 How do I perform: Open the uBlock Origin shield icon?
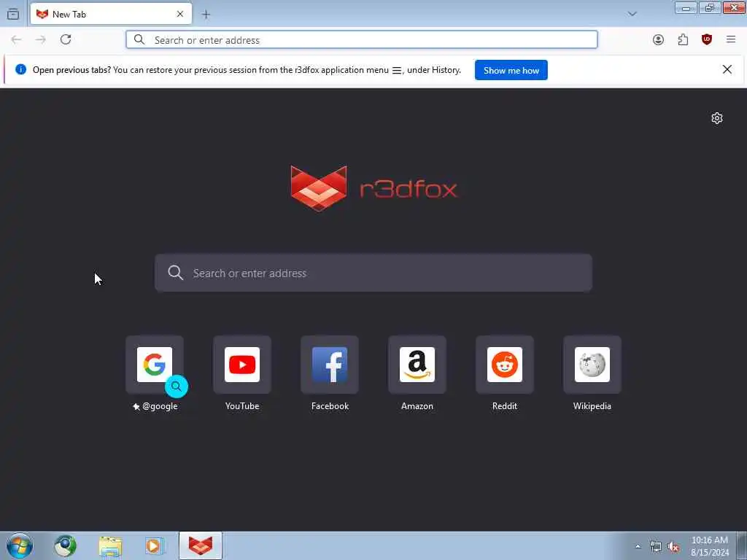coord(707,39)
